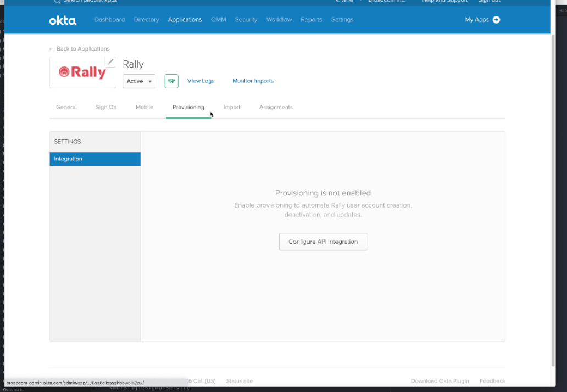Click the pencil edit logo icon
The image size is (567, 392).
(x=110, y=62)
